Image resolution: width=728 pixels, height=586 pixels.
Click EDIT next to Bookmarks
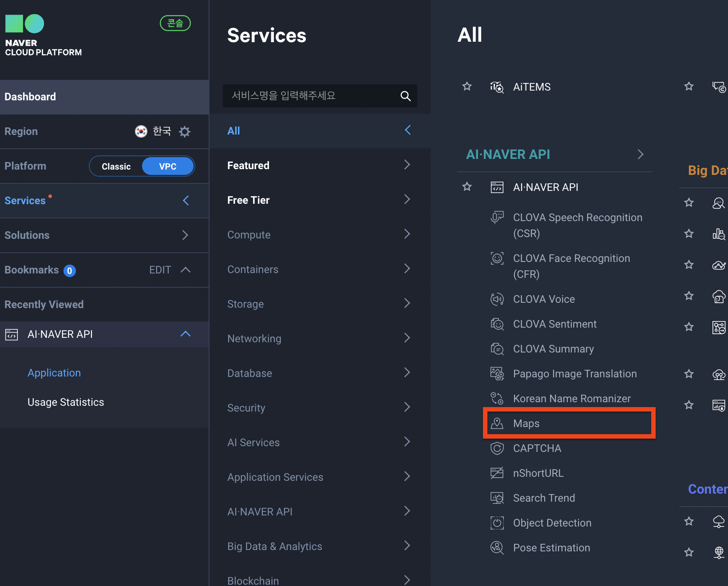pyautogui.click(x=160, y=270)
